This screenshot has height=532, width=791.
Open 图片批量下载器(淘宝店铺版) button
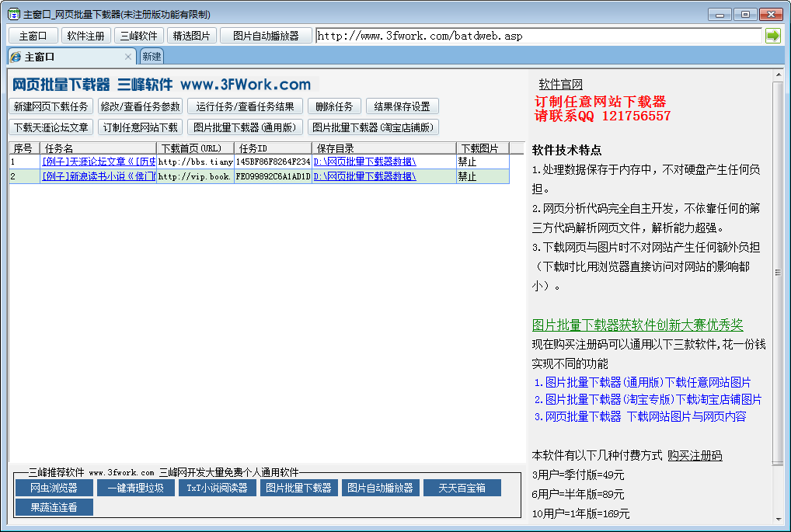click(x=373, y=127)
